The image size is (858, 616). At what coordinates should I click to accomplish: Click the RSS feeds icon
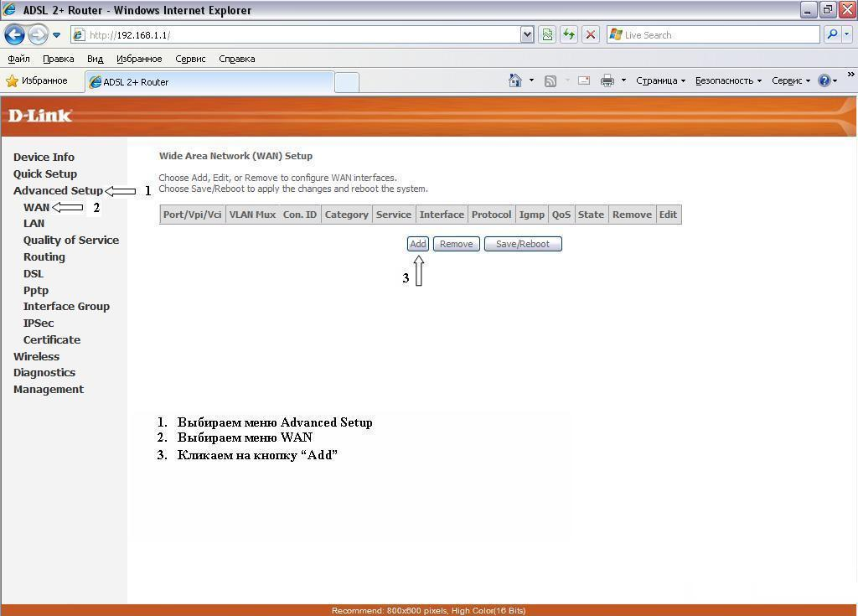tap(550, 81)
